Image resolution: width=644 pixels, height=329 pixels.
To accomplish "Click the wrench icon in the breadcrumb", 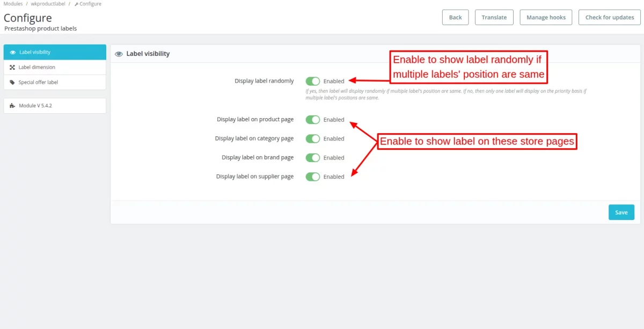I will point(76,4).
